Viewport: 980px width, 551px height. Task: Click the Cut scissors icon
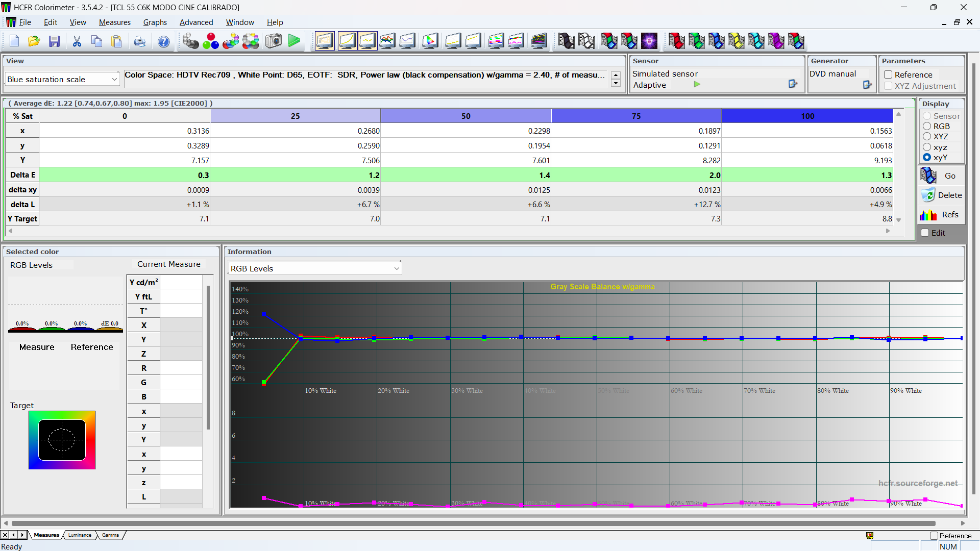click(77, 41)
